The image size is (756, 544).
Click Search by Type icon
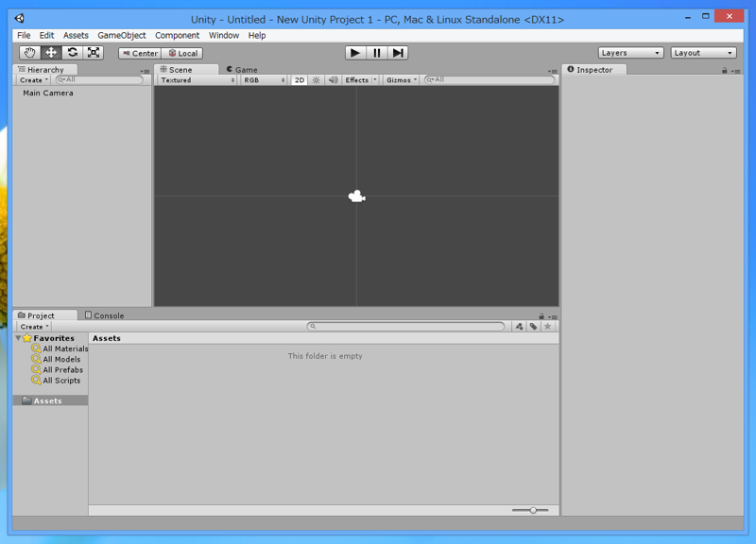pos(519,327)
